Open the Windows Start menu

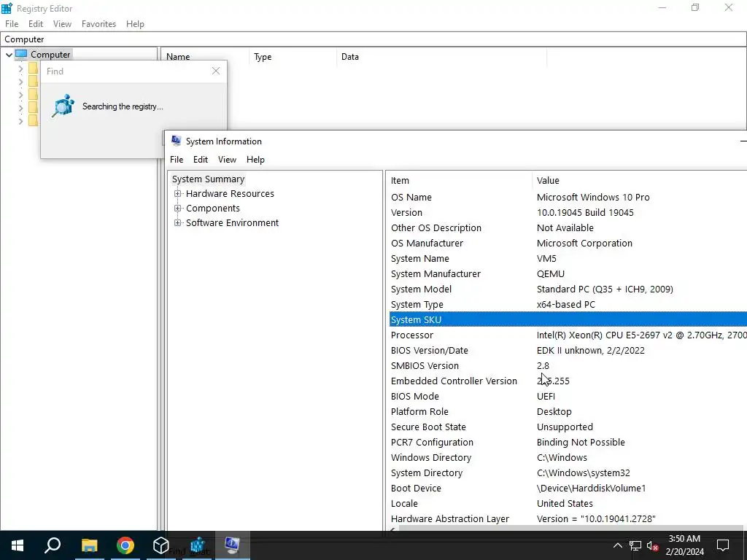[18, 545]
